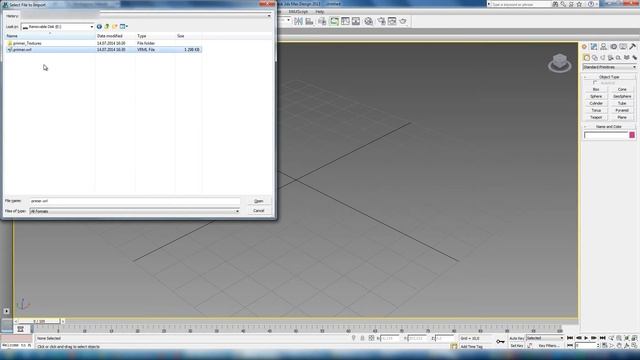640x360 pixels.
Task: Click the Mirror tool in main toolbar
Action: coord(298,21)
